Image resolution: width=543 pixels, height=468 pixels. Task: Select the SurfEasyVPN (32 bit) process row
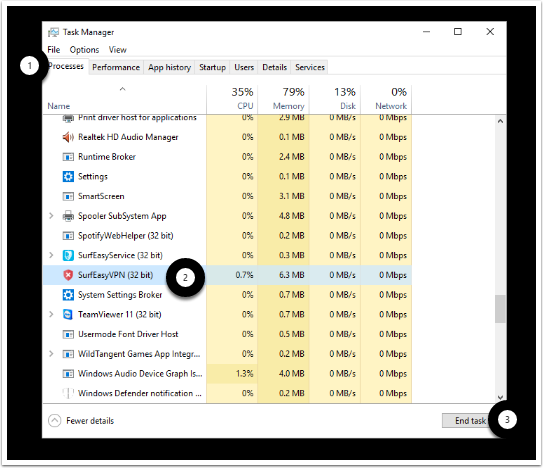pos(227,275)
